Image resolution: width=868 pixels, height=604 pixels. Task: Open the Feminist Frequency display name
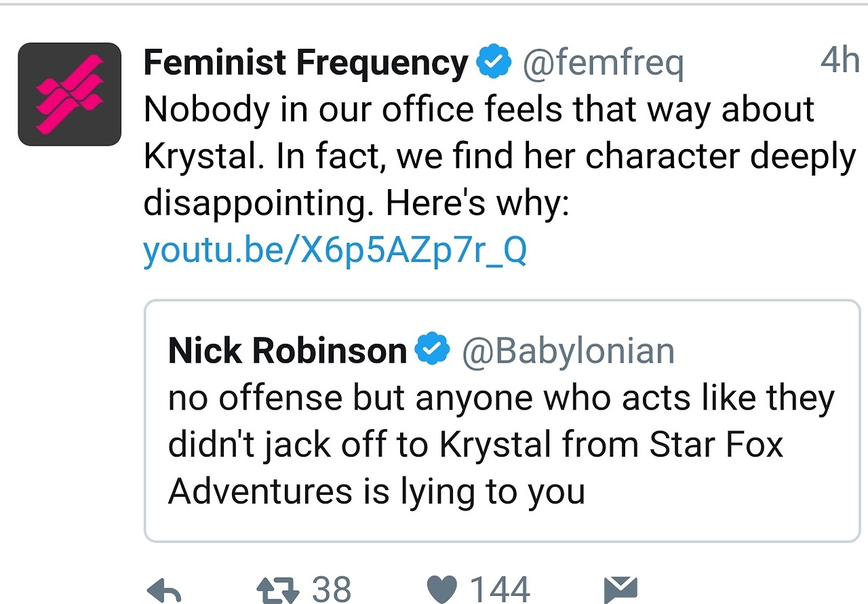305,64
